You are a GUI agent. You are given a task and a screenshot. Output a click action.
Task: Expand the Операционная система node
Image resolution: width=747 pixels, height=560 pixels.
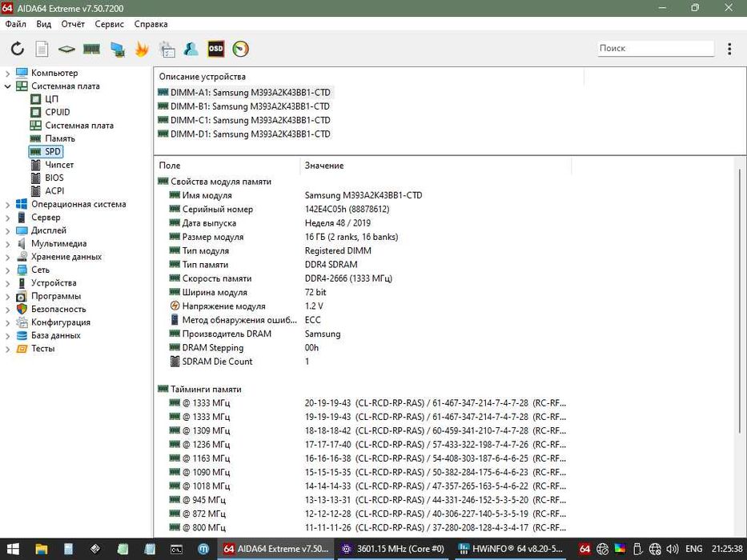click(x=7, y=205)
